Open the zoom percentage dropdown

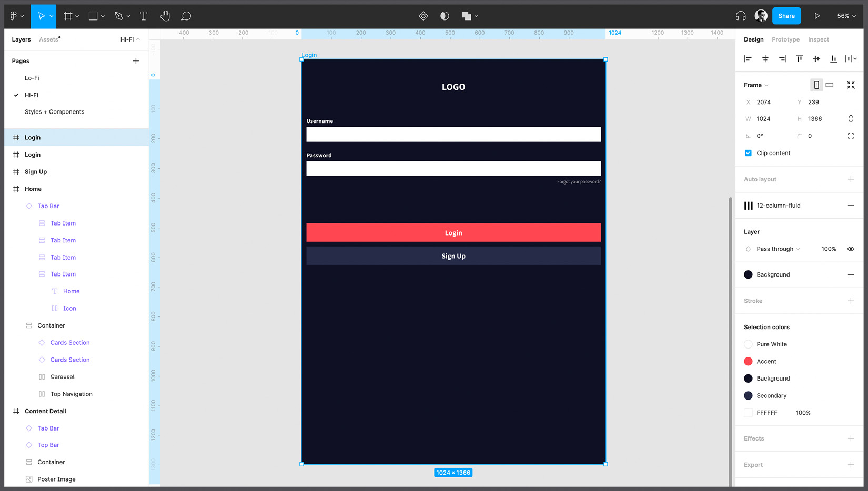pos(846,16)
